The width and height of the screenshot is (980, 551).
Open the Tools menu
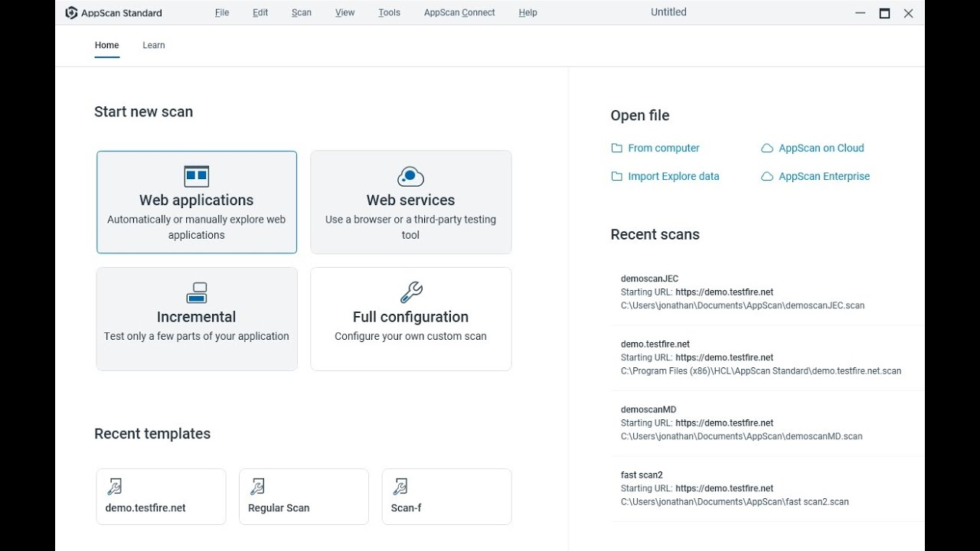click(x=389, y=12)
